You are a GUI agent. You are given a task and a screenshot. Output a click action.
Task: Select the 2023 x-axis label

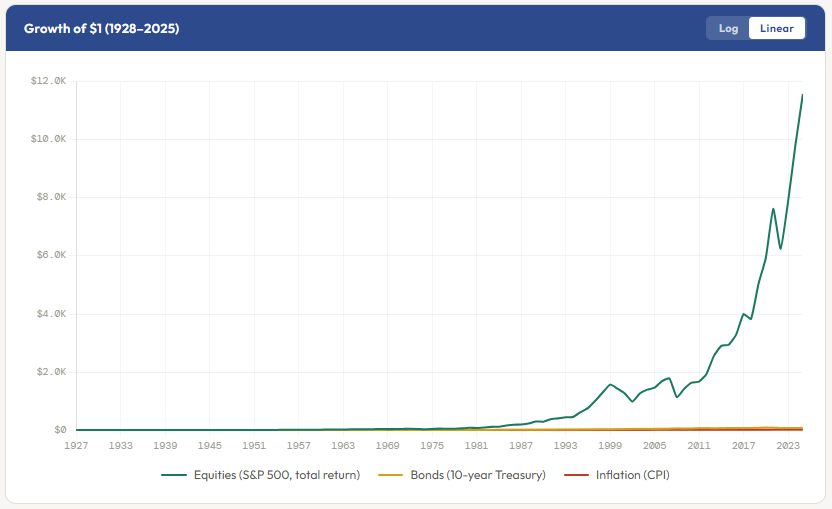click(788, 445)
